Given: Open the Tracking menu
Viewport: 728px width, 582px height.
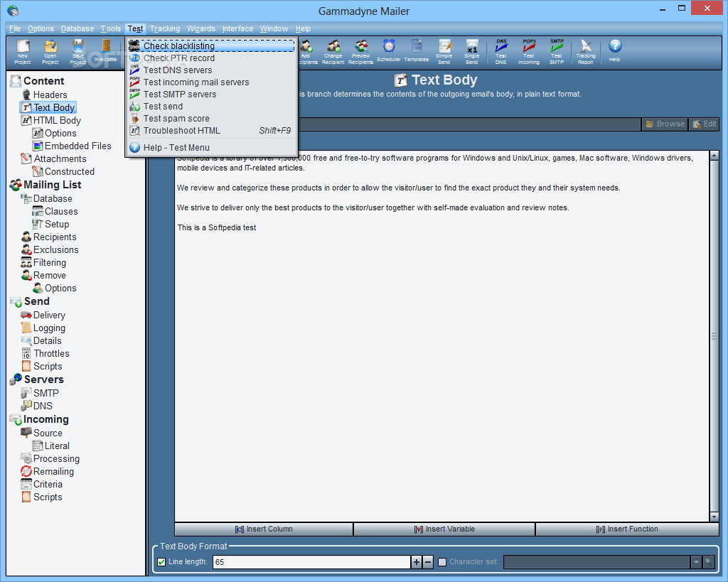Looking at the screenshot, I should [x=165, y=28].
